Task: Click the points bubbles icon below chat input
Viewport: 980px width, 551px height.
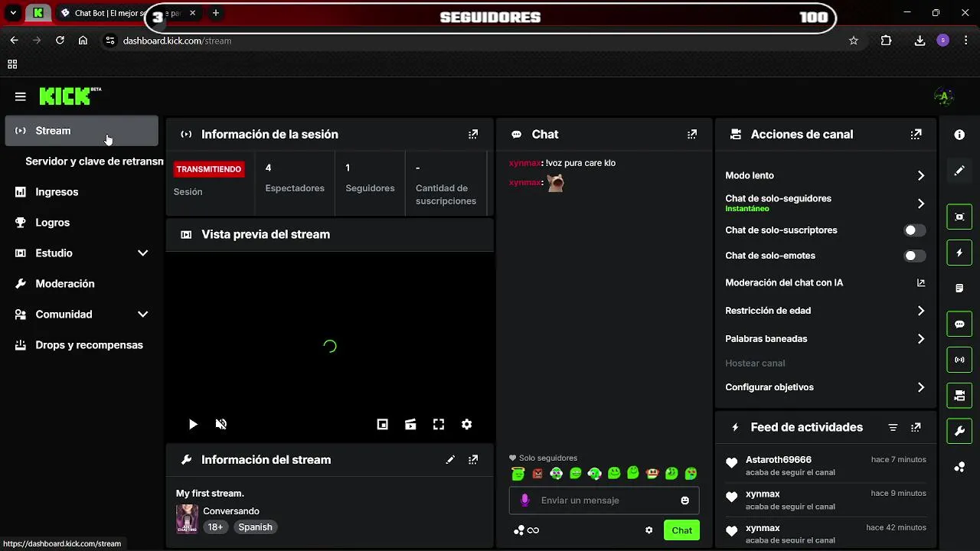Action: (519, 530)
